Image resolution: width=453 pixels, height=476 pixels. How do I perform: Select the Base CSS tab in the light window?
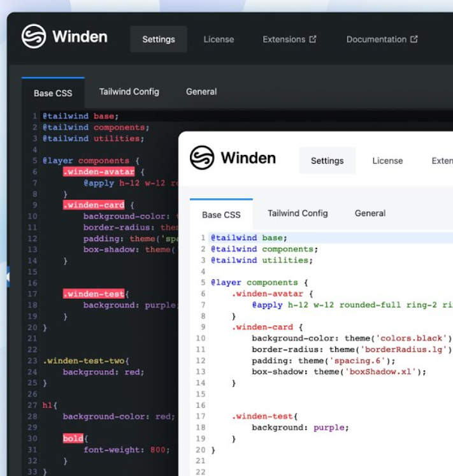click(221, 215)
